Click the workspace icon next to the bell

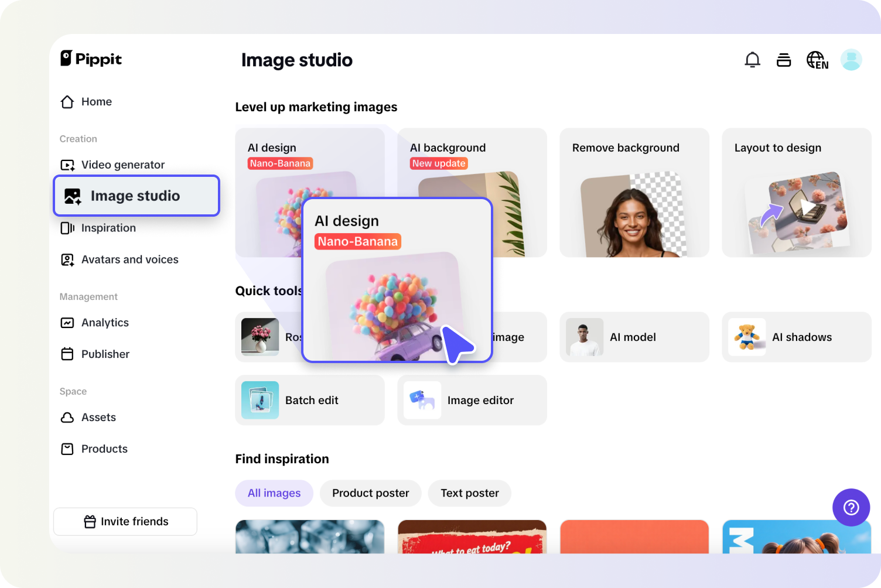click(784, 59)
